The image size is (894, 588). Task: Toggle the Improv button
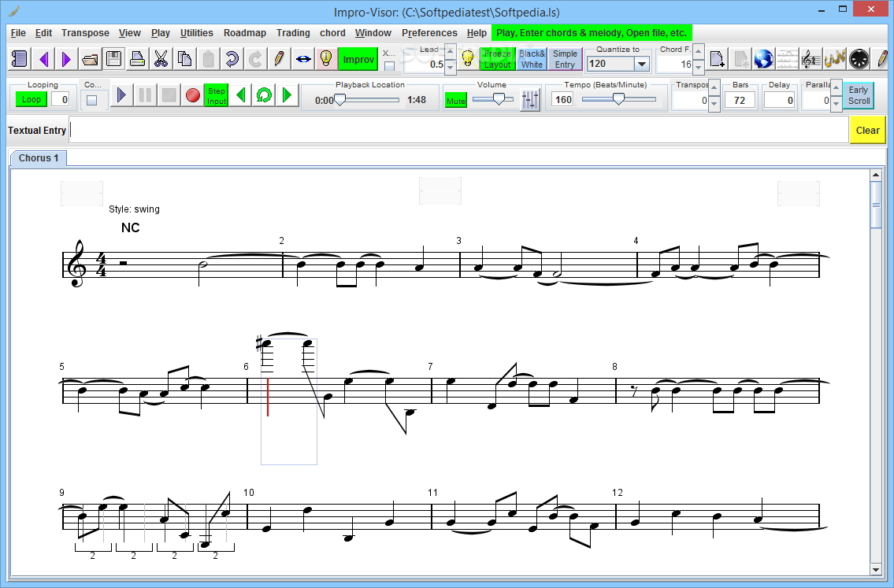(358, 59)
